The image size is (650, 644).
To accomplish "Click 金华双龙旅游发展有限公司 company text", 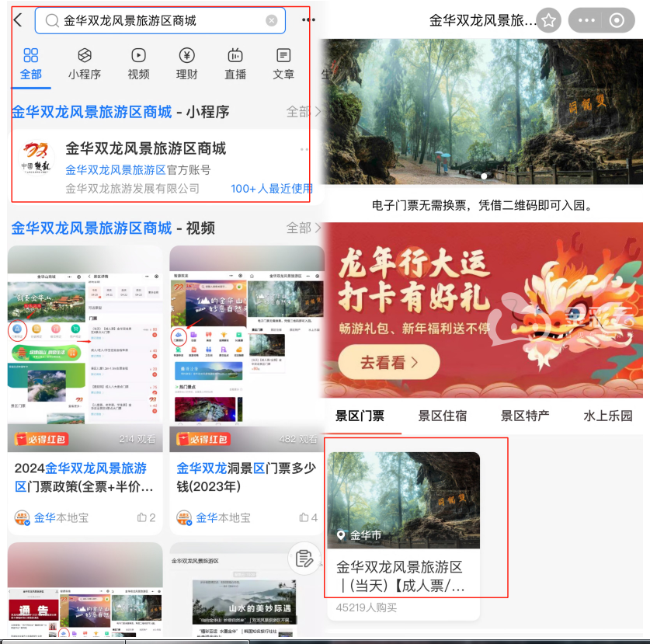I will click(132, 189).
